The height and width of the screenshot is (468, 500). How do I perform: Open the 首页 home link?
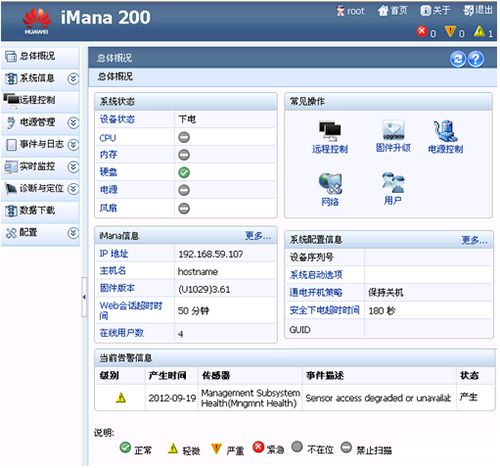(x=393, y=11)
